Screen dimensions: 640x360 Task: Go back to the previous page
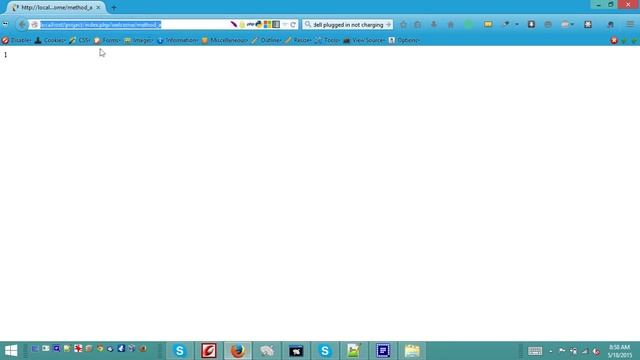click(x=22, y=24)
